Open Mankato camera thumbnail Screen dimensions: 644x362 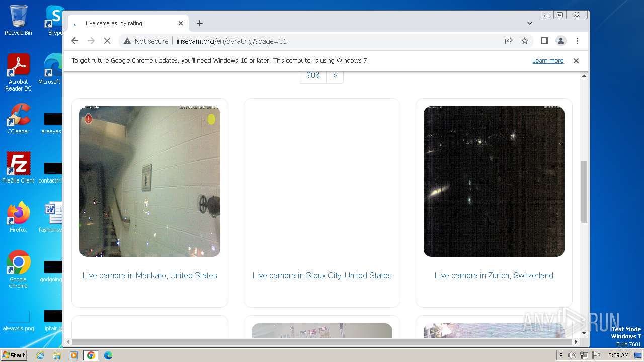pos(150,182)
